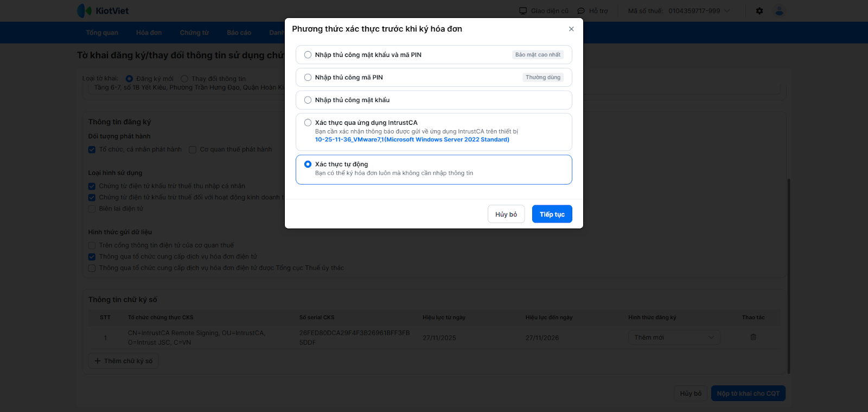Click the Giao diện cũ monitor icon
Image resolution: width=868 pixels, height=412 pixels.
tap(523, 11)
